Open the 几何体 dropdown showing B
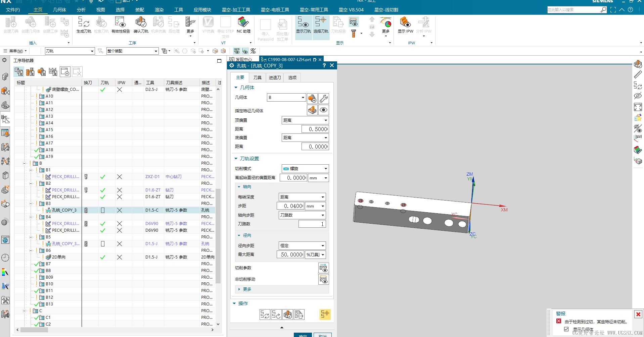The height and width of the screenshot is (337, 644). point(286,98)
